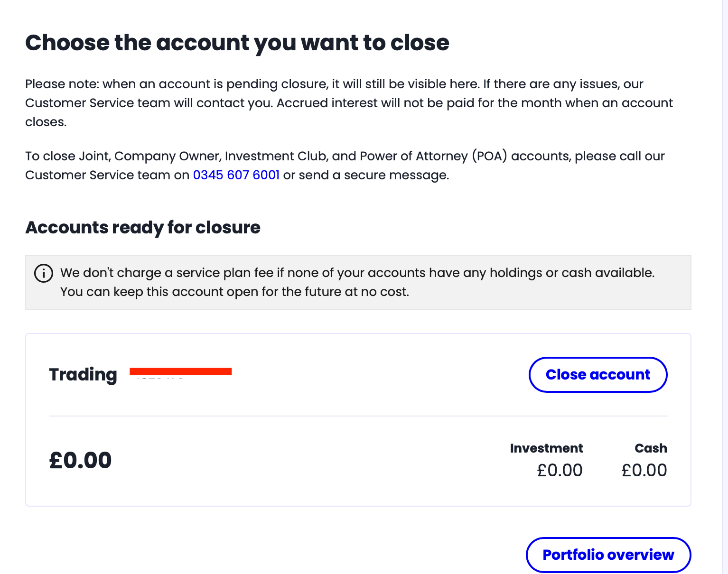The image size is (728, 574).
Task: Click the redacted account number bar
Action: tap(180, 371)
